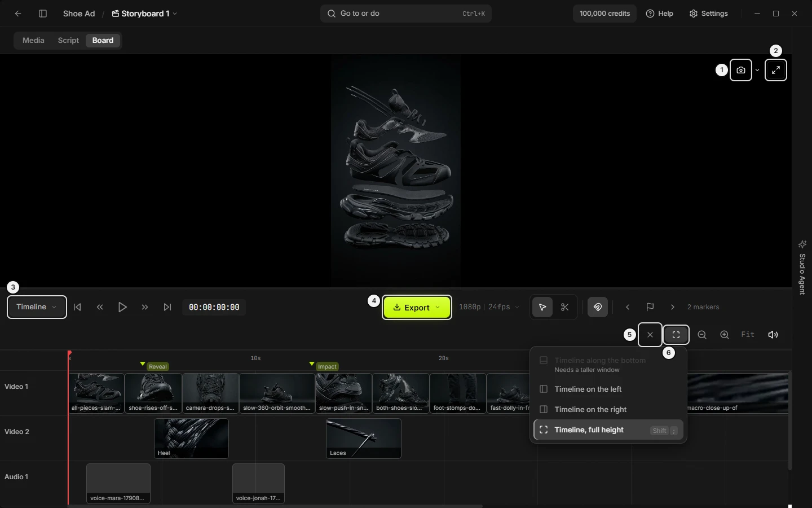Open the Export dropdown button

point(417,307)
